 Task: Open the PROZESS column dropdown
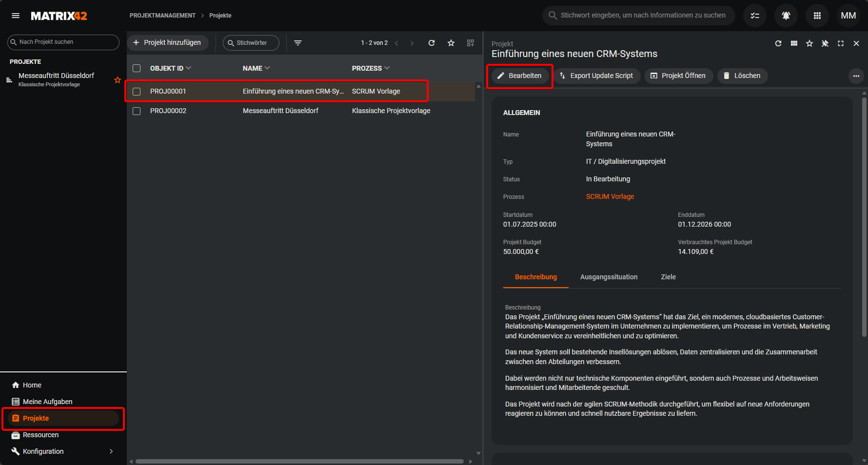tap(387, 68)
